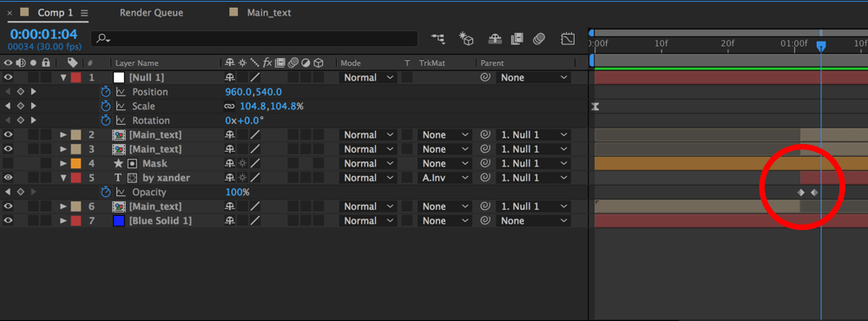Click Mask layer orange label swatch
The height and width of the screenshot is (321, 868).
[76, 163]
